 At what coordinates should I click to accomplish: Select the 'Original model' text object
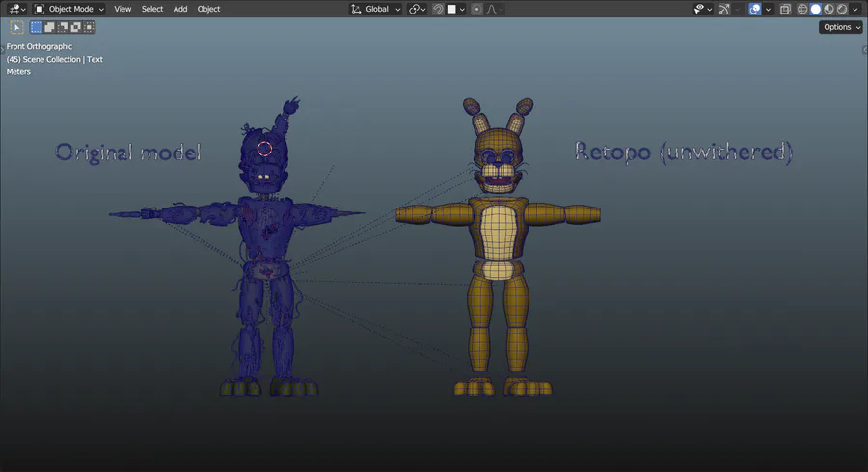click(128, 153)
